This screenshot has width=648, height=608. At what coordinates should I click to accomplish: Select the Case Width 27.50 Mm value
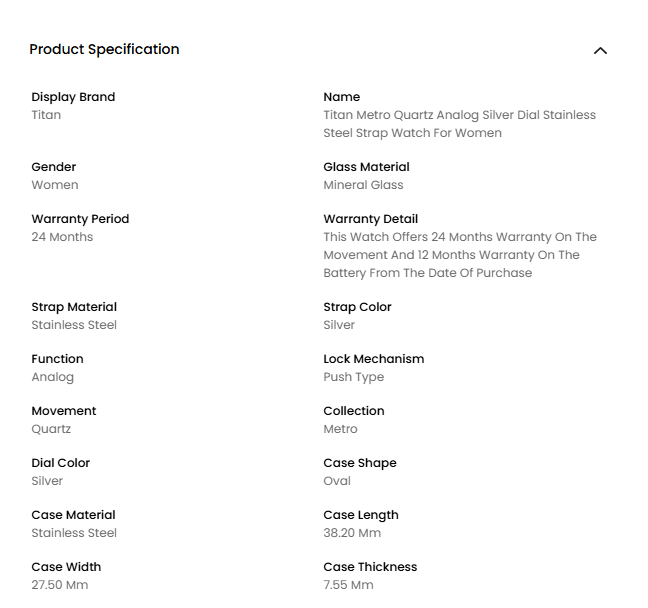60,585
